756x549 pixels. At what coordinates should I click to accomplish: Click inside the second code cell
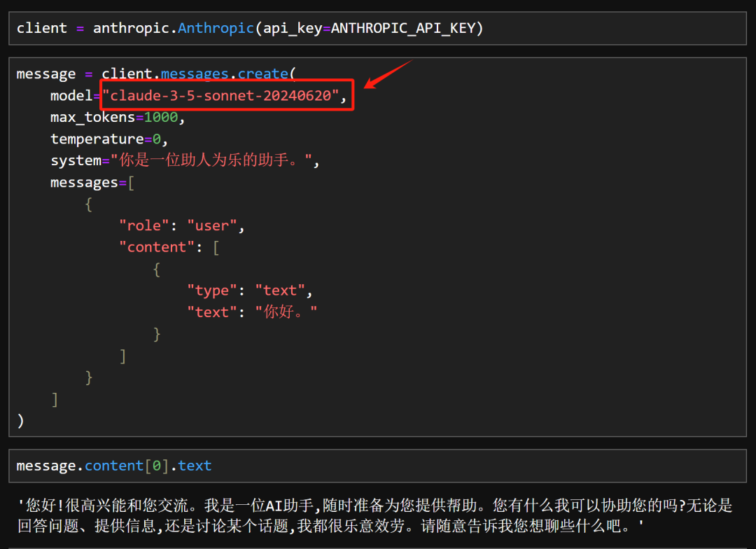pyautogui.click(x=490, y=245)
